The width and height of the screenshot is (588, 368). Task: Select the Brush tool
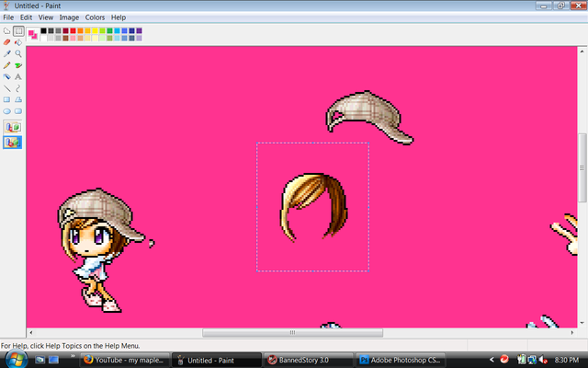[18, 65]
